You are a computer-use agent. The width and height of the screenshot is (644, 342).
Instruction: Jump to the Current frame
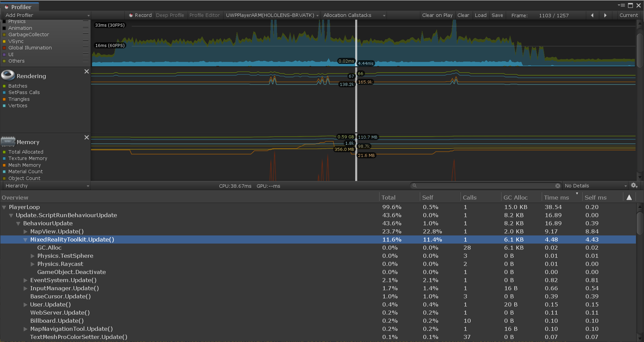pos(628,15)
